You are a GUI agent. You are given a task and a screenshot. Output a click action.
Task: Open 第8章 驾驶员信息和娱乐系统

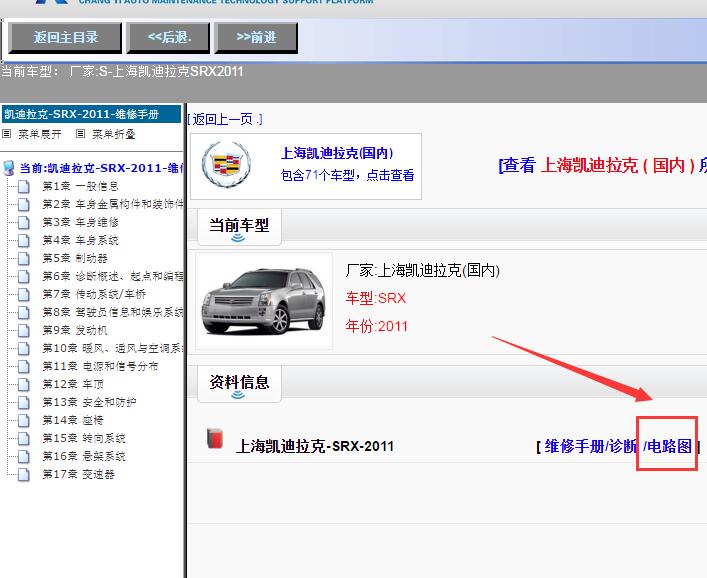point(113,312)
